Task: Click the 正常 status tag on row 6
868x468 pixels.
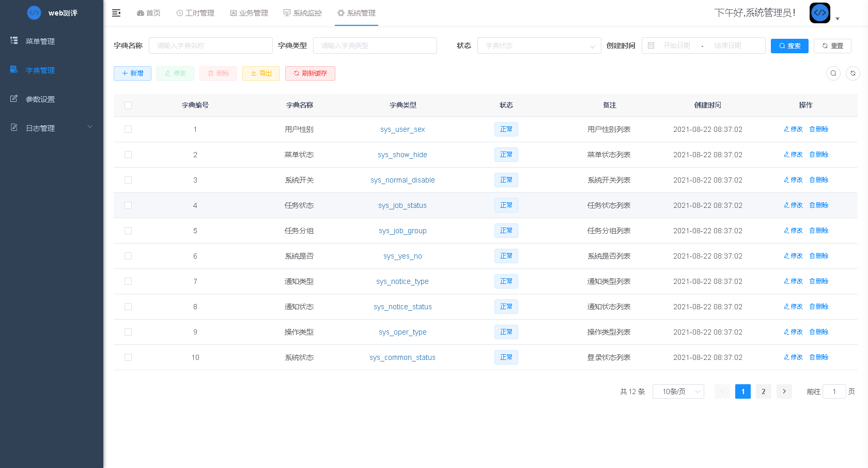Action: click(x=506, y=255)
